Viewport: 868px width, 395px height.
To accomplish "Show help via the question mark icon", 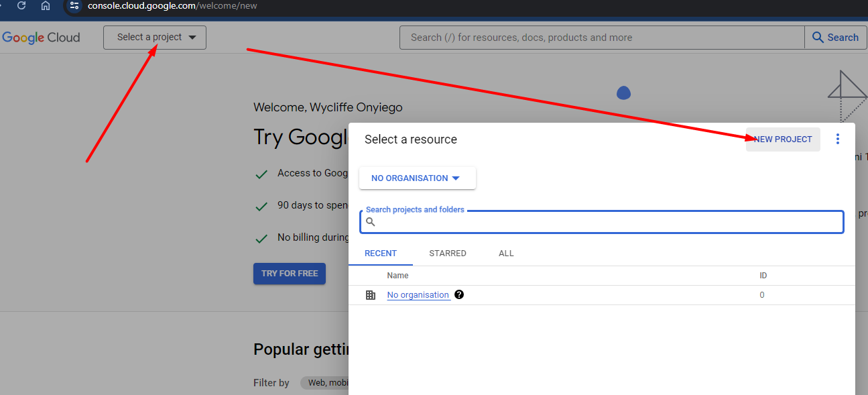I will 459,294.
